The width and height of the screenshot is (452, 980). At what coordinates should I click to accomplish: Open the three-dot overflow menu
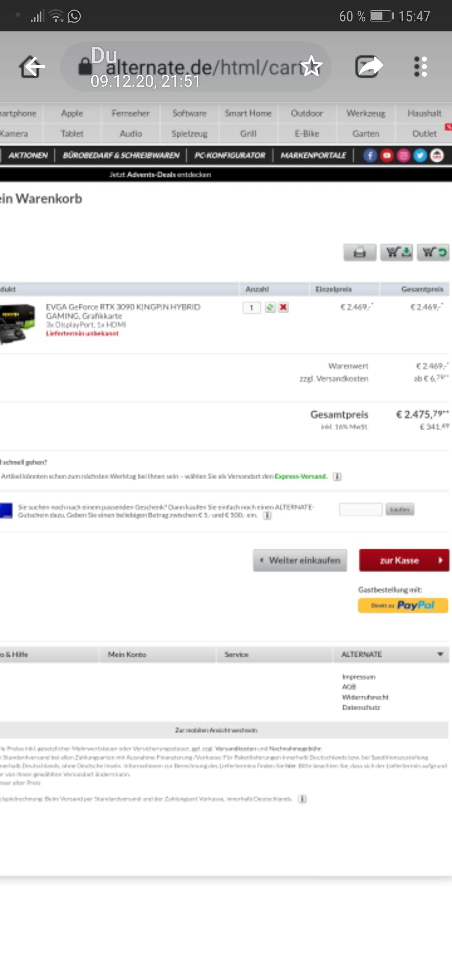[x=420, y=67]
